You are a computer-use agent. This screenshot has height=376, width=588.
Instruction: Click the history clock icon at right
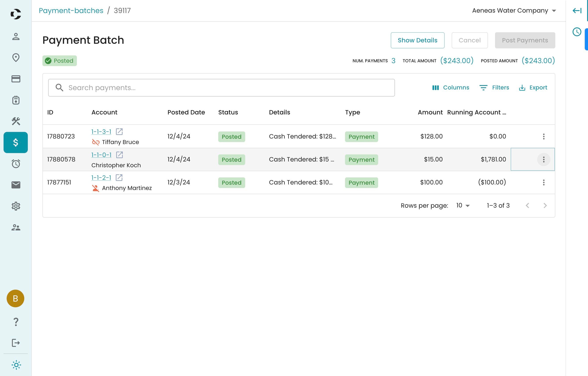coord(577,32)
